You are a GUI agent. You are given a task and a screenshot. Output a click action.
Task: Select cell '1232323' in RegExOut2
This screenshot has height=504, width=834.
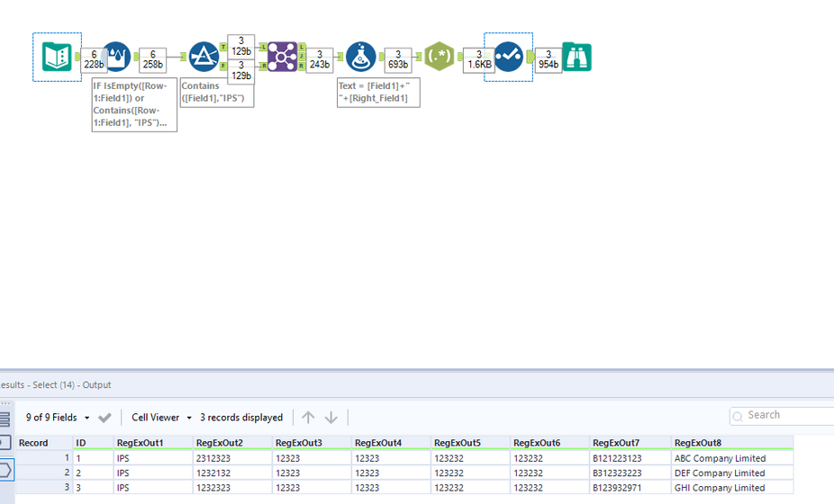(232, 488)
